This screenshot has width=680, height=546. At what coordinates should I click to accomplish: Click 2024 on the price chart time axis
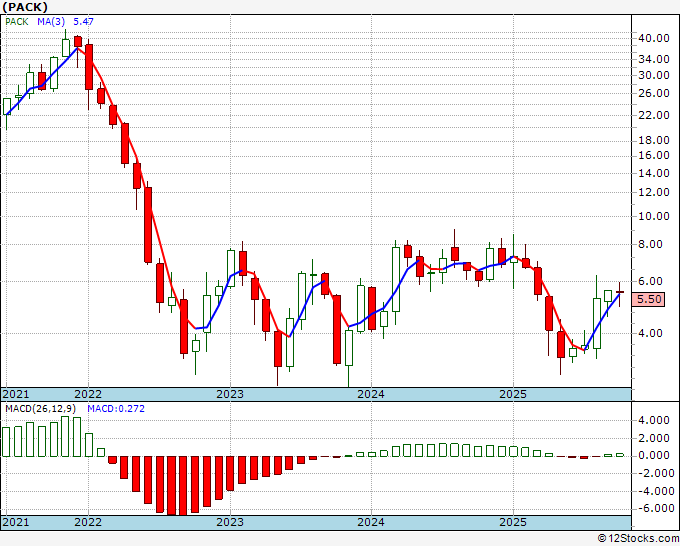pyautogui.click(x=371, y=394)
